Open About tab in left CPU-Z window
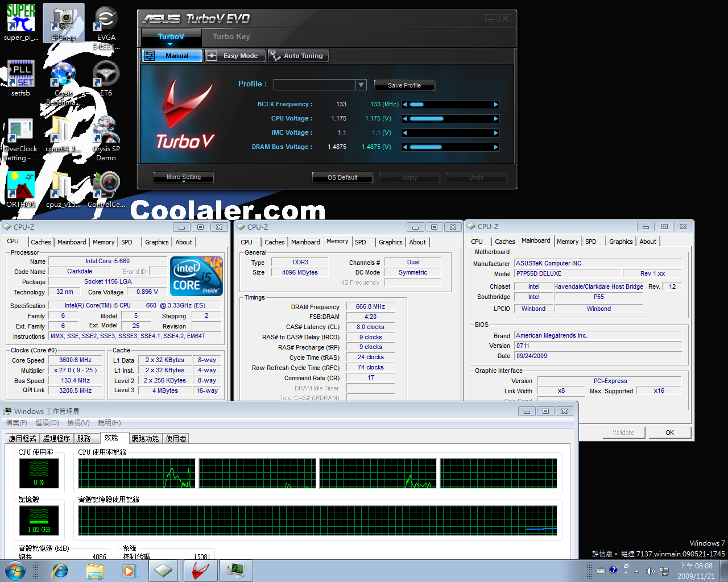 pyautogui.click(x=184, y=242)
